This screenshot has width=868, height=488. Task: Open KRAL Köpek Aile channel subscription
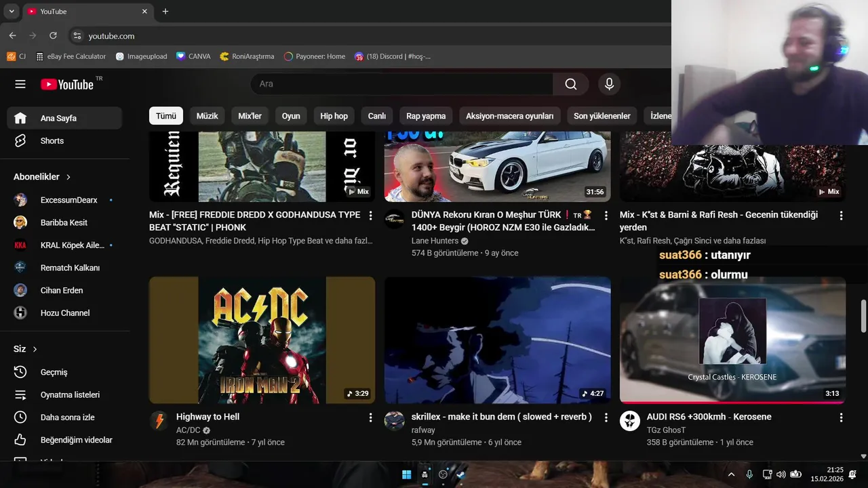(x=64, y=245)
